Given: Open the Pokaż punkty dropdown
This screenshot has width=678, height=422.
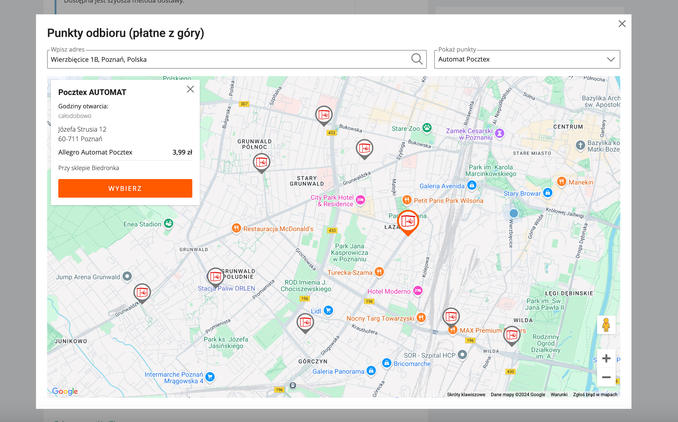Looking at the screenshot, I should [527, 59].
